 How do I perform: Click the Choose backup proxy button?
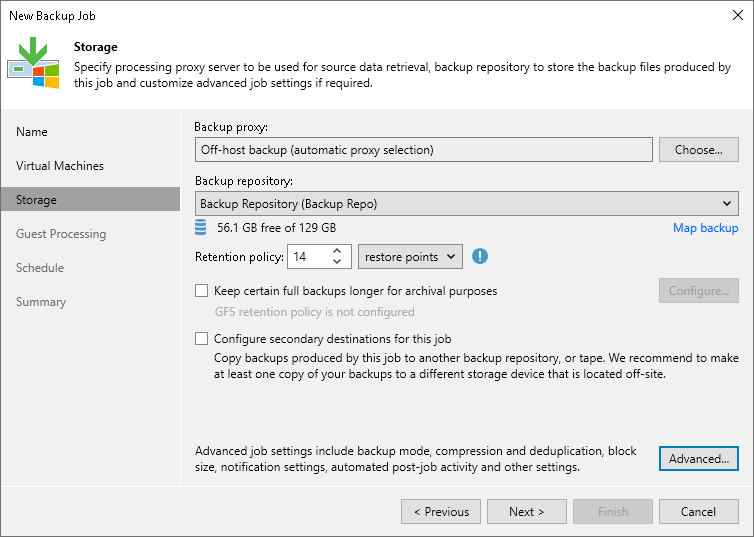point(698,150)
